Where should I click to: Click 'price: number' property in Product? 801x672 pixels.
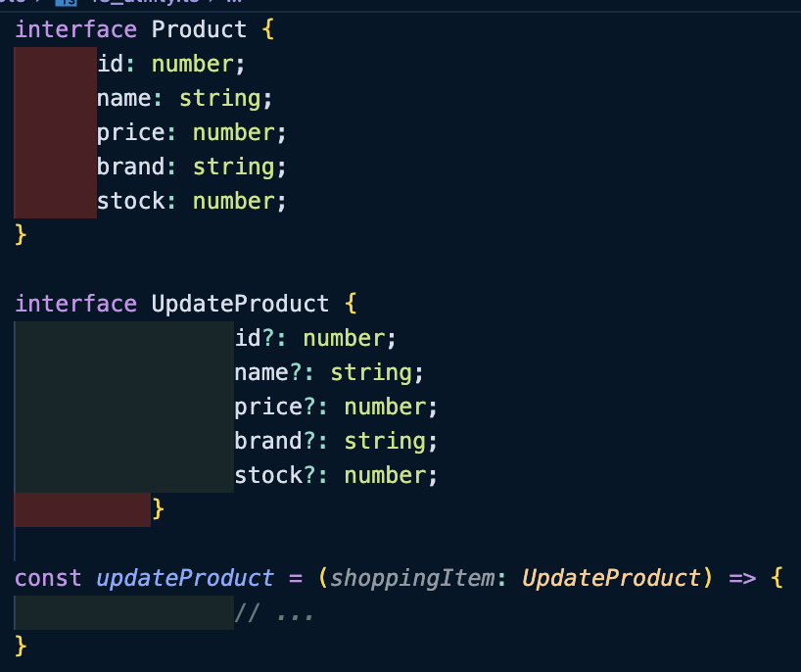[x=192, y=132]
